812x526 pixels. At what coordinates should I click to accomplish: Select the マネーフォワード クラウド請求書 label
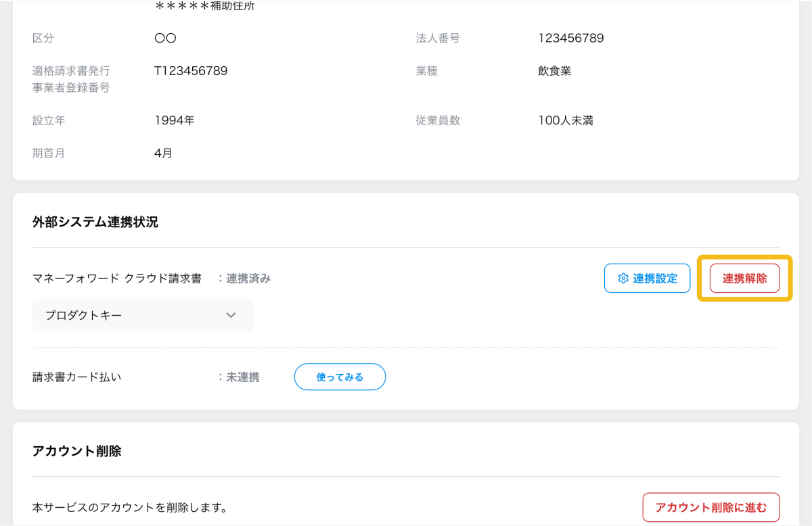117,279
